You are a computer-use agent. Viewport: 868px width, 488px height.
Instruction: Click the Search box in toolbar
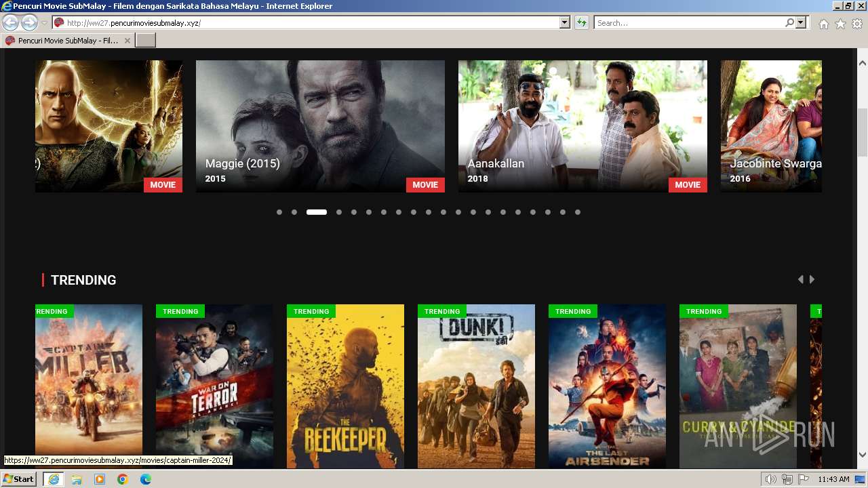point(688,23)
